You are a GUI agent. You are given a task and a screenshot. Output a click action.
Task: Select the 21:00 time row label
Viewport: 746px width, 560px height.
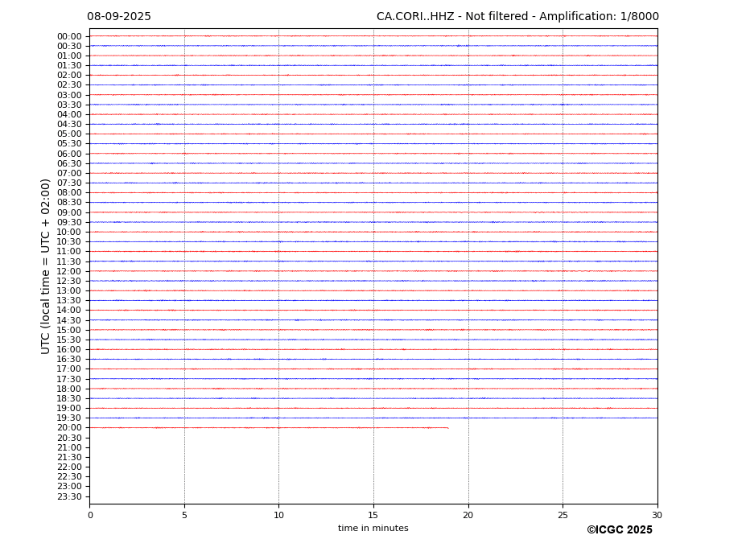click(69, 447)
